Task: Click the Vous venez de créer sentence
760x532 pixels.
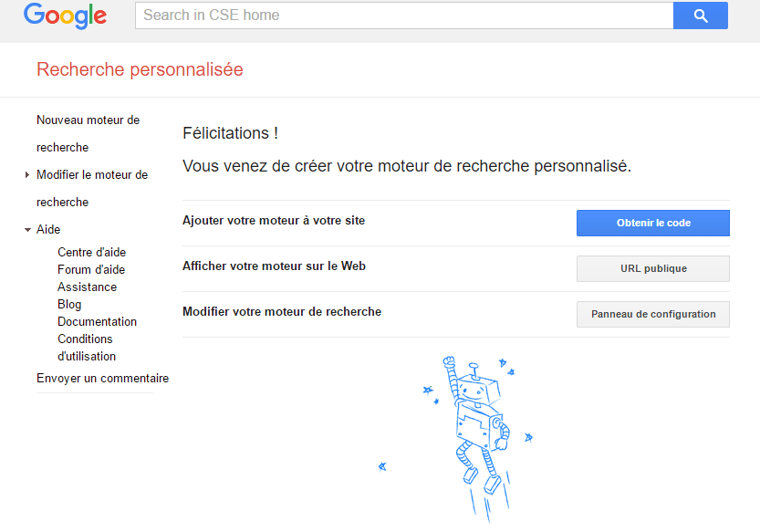Action: [407, 166]
